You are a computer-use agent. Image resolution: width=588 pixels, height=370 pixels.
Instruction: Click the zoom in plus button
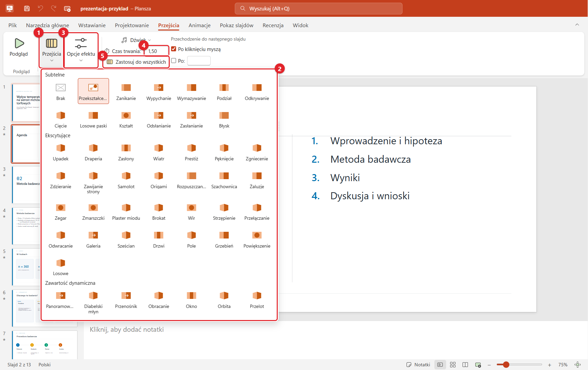[549, 365]
